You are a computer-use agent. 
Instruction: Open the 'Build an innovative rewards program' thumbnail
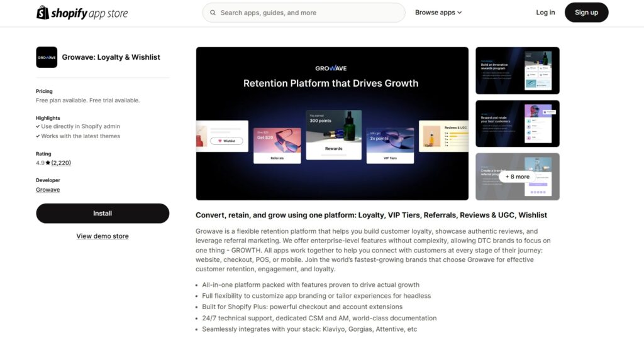point(518,70)
